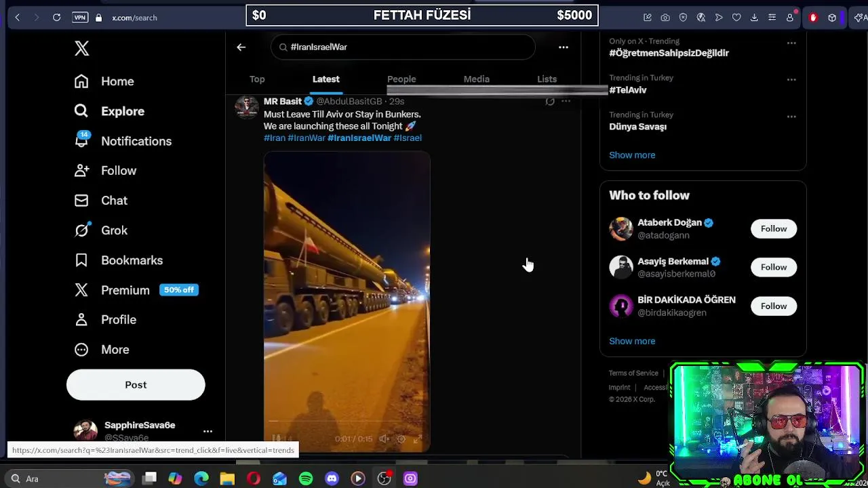Open the Dünya Savaşı trend

637,127
